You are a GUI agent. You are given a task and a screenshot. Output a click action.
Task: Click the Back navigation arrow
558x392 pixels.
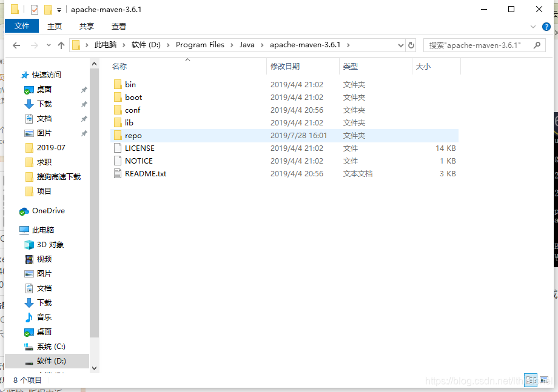[x=16, y=45]
